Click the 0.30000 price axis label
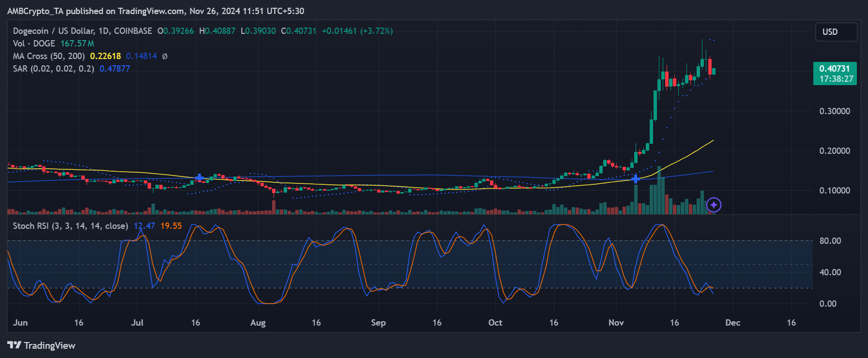868x358 pixels. pos(835,111)
